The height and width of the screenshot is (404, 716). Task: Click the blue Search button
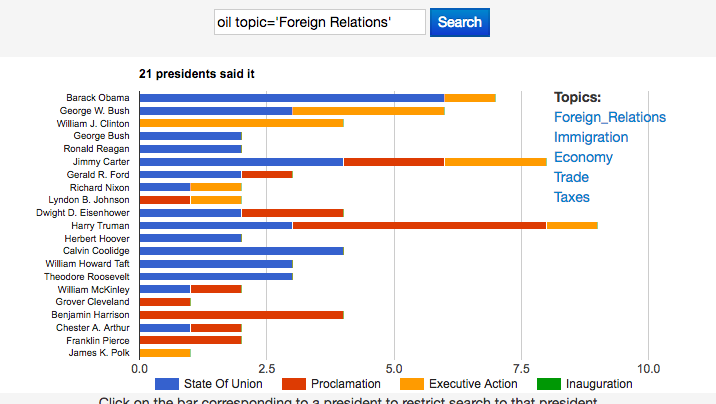point(459,22)
